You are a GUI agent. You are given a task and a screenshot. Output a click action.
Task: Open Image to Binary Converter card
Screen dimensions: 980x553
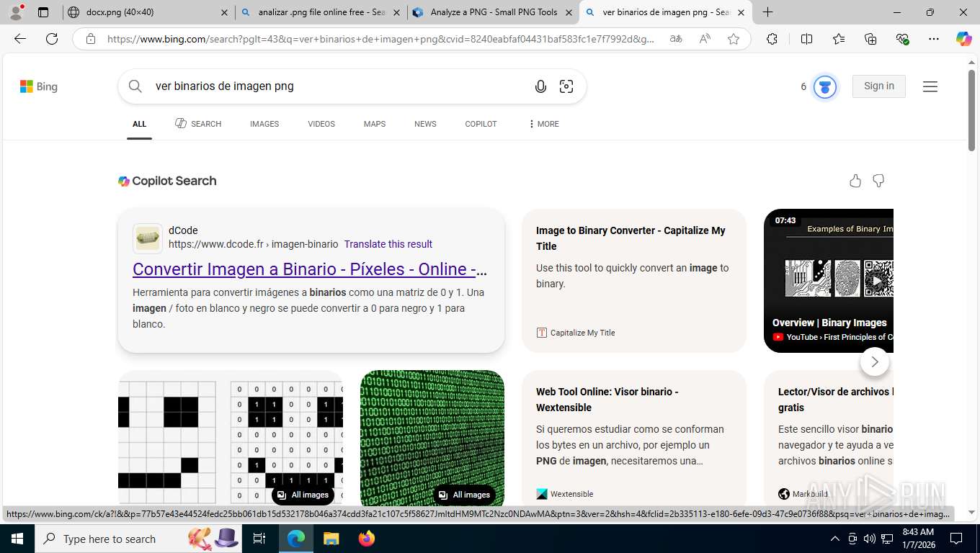(x=634, y=281)
